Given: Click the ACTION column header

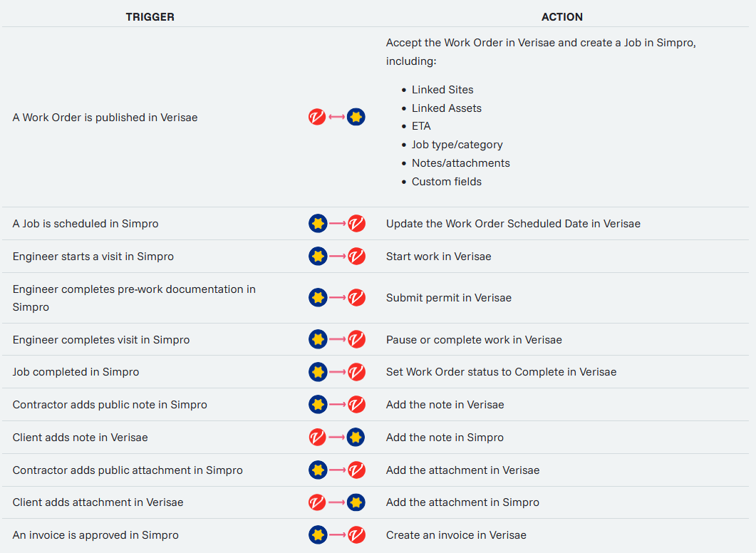Looking at the screenshot, I should pos(562,16).
